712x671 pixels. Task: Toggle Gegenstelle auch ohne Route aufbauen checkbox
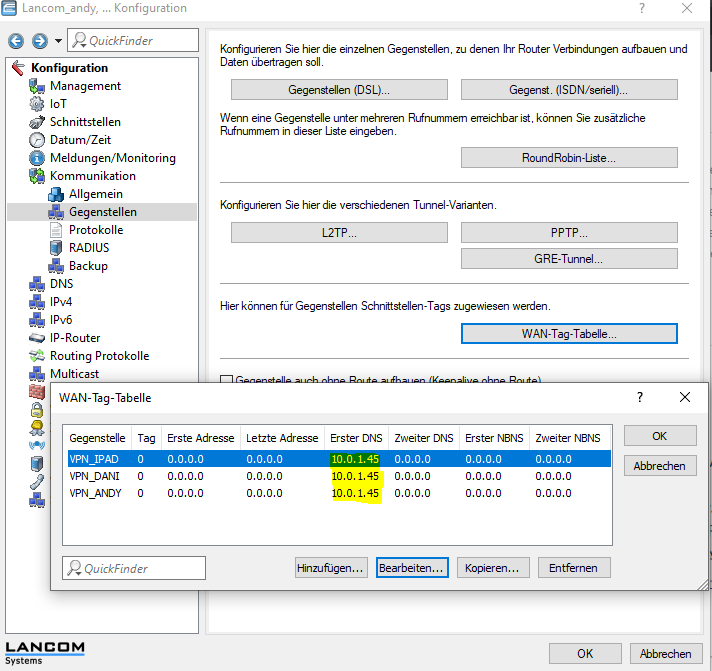(x=226, y=380)
